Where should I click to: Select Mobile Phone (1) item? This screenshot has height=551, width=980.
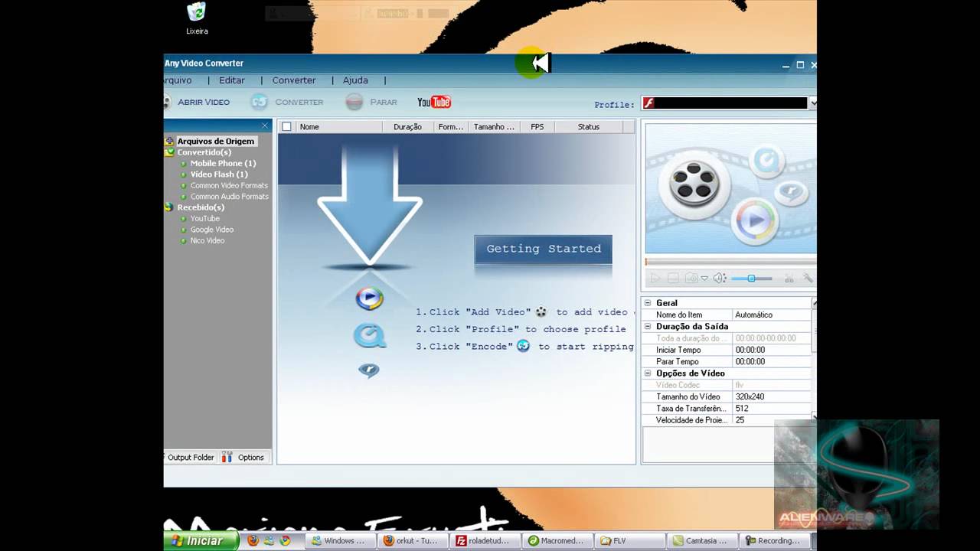[223, 163]
